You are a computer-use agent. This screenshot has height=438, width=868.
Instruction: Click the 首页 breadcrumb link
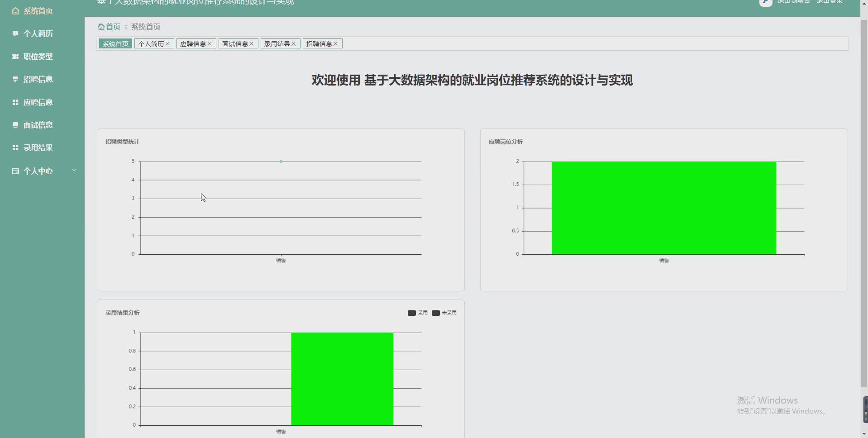coord(113,27)
